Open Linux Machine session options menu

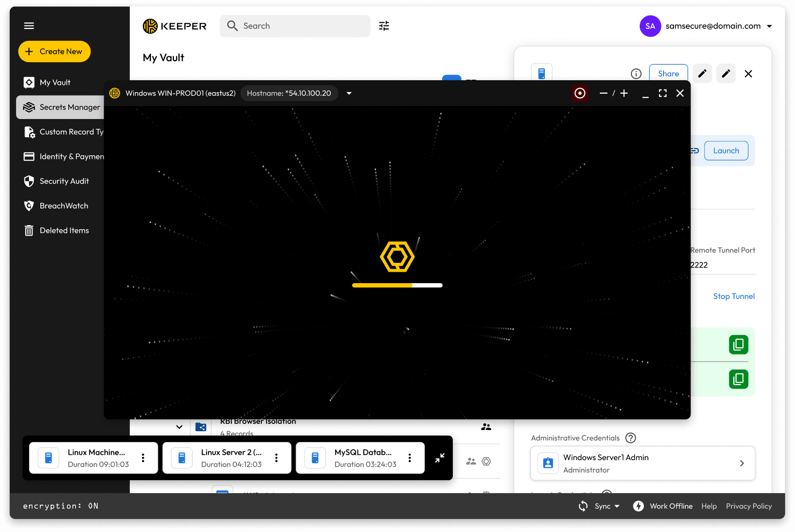[x=143, y=458]
